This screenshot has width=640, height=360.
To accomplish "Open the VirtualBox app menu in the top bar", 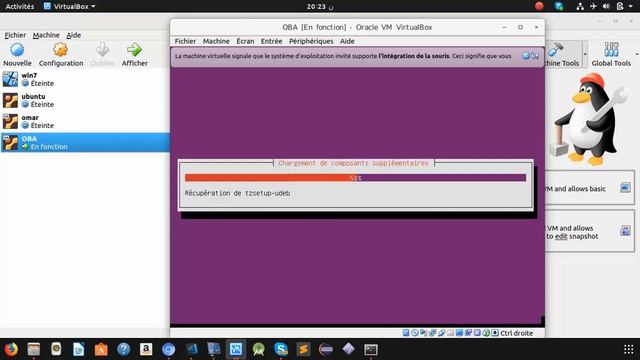I will pyautogui.click(x=69, y=6).
